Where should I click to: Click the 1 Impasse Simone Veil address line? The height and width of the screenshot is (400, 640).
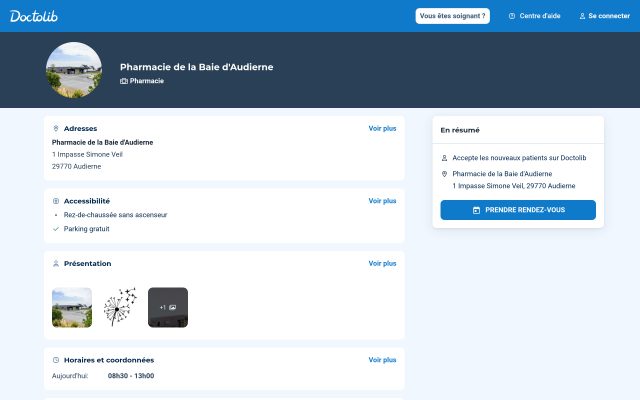[x=87, y=154]
